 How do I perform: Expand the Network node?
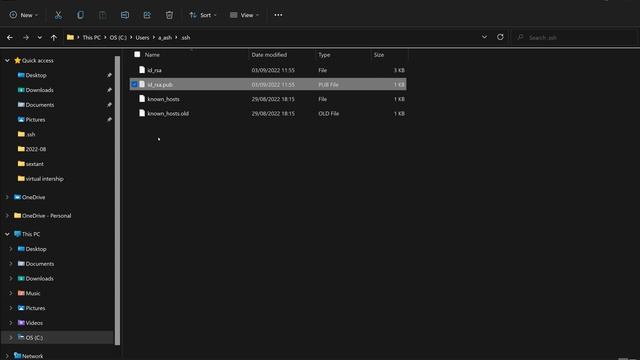(7, 356)
